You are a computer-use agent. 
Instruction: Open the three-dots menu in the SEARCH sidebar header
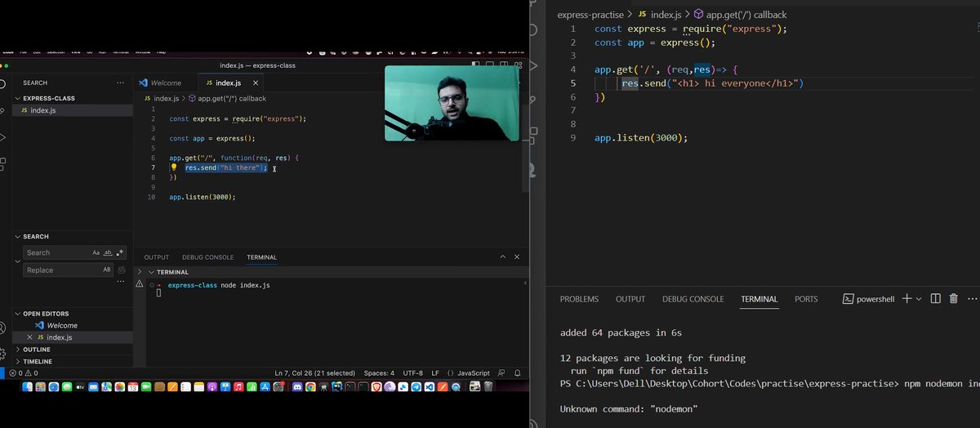point(121,82)
